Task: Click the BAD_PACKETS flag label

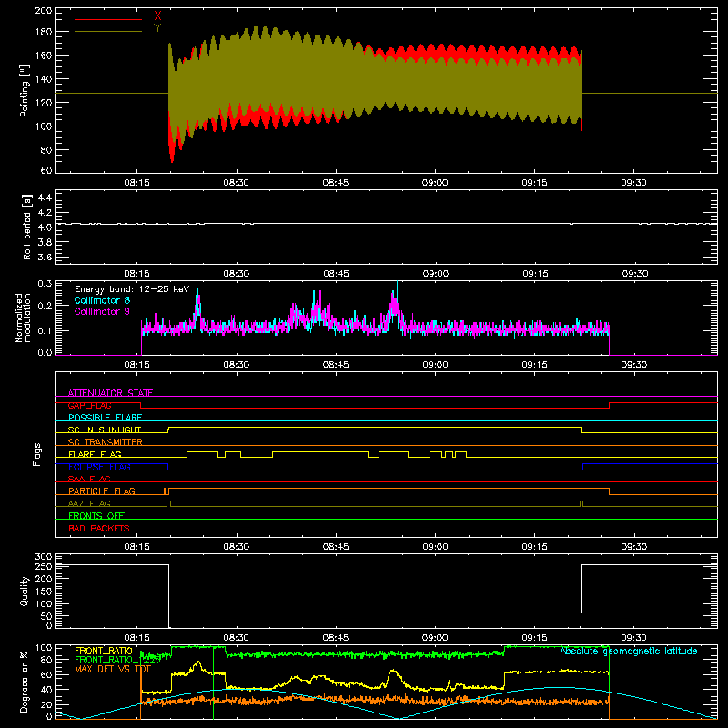Action: (x=99, y=528)
